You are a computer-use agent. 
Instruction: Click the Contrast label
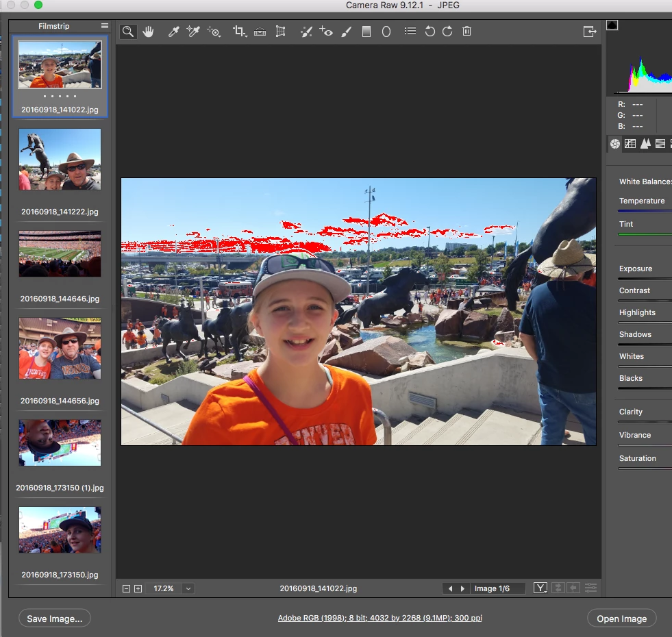(634, 290)
